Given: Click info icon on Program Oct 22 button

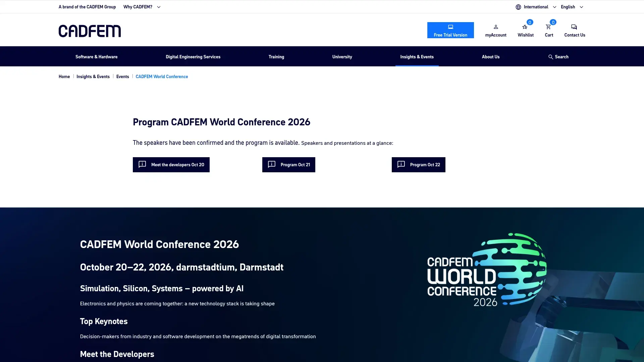Looking at the screenshot, I should tap(401, 164).
